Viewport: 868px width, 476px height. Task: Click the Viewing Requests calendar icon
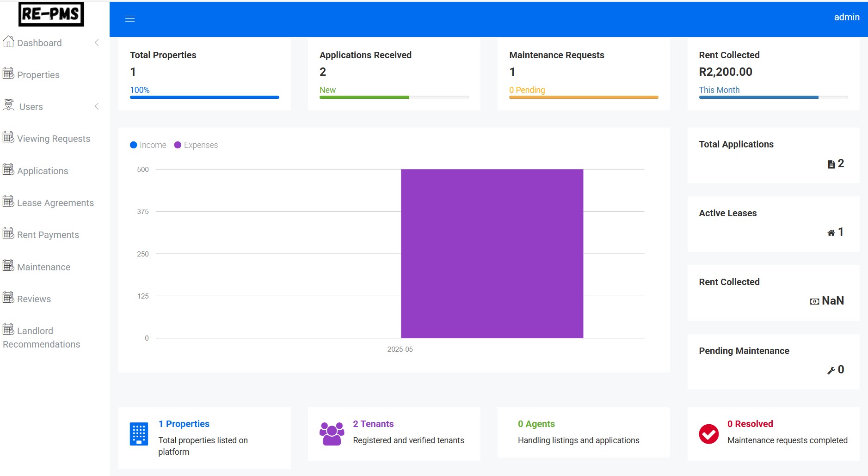coord(8,137)
